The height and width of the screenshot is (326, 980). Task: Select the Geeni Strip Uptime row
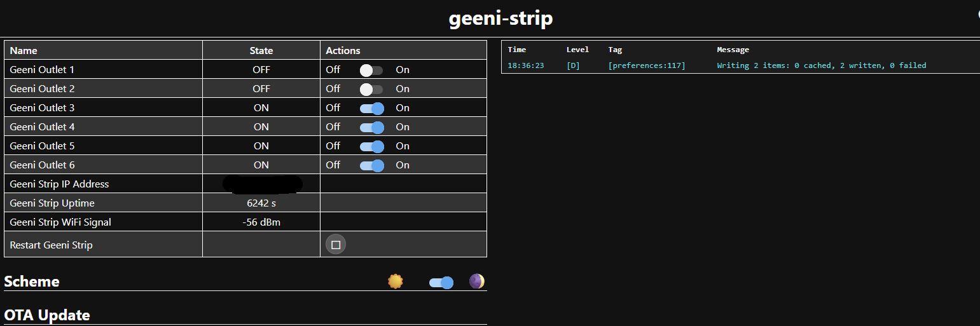[245, 203]
